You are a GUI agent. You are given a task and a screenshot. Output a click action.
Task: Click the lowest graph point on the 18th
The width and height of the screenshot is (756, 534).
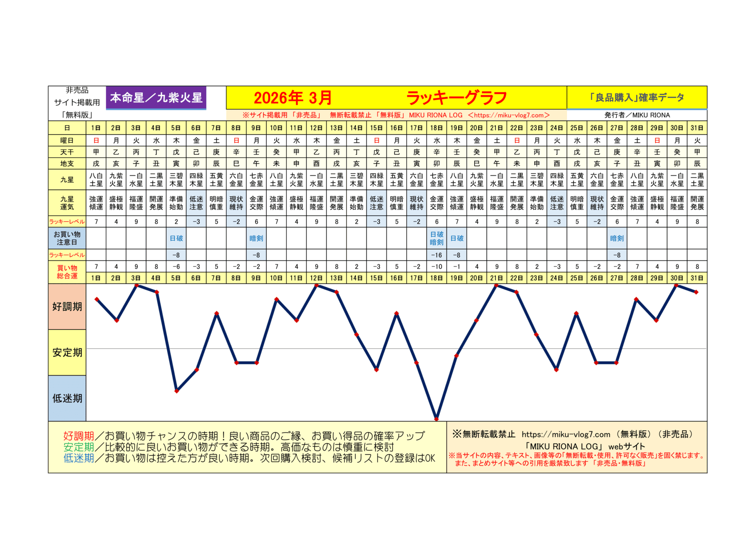436,419
